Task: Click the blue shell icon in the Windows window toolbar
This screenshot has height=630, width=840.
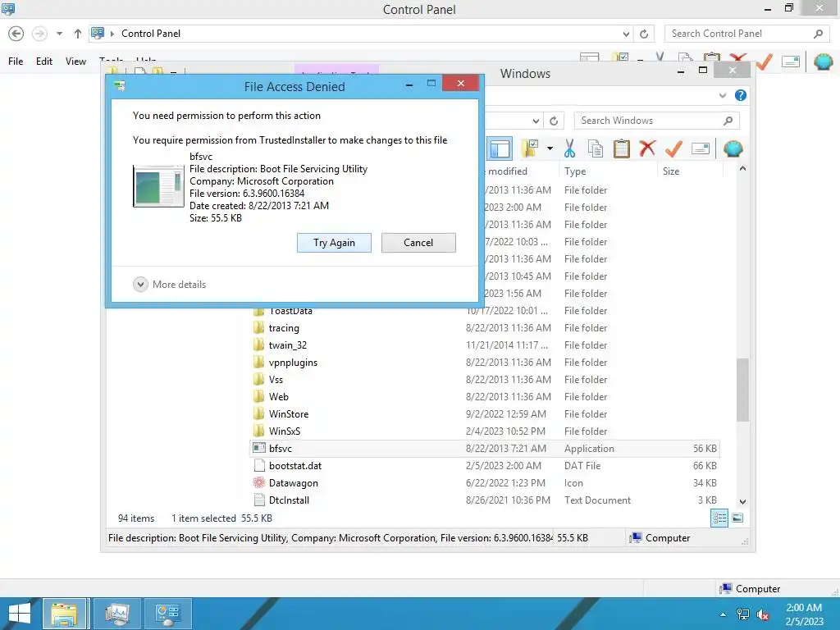Action: tap(733, 148)
